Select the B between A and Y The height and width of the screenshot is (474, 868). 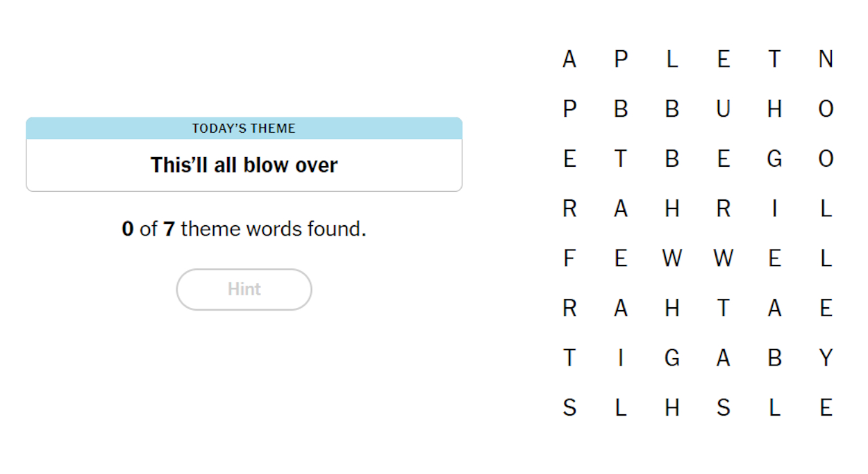click(x=774, y=358)
